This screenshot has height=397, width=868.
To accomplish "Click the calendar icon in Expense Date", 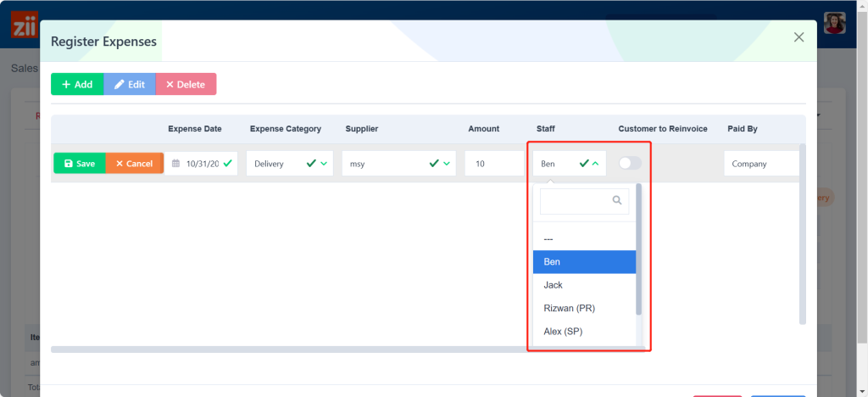I will pyautogui.click(x=175, y=164).
